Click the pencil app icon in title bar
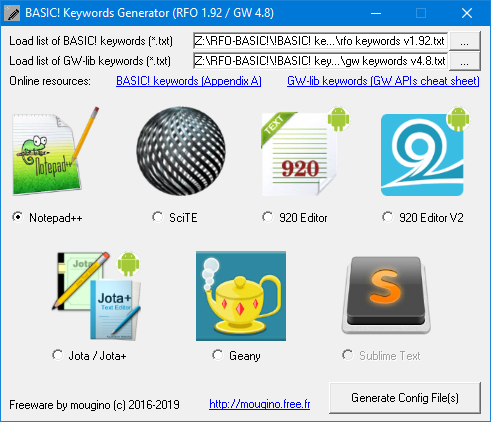Screen dimensions: 491x422 (13, 13)
